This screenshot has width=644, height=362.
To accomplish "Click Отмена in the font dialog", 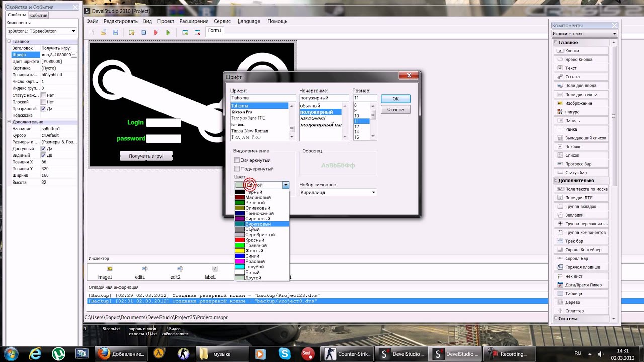I will pyautogui.click(x=395, y=109).
